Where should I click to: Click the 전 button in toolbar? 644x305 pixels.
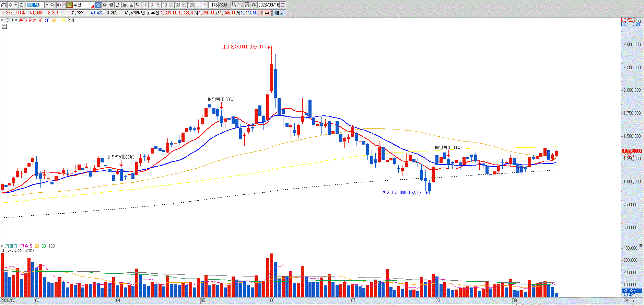pyautogui.click(x=22, y=5)
